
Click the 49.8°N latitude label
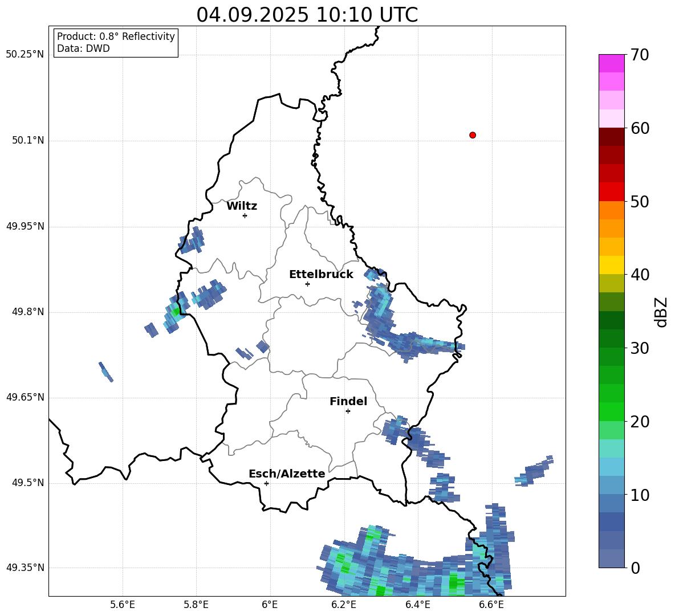[29, 312]
